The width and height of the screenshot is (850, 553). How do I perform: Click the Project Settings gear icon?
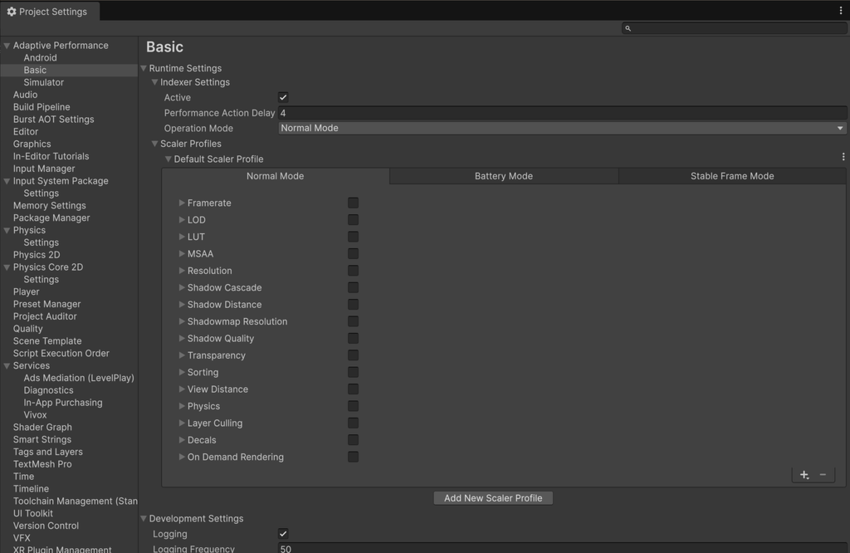point(11,11)
